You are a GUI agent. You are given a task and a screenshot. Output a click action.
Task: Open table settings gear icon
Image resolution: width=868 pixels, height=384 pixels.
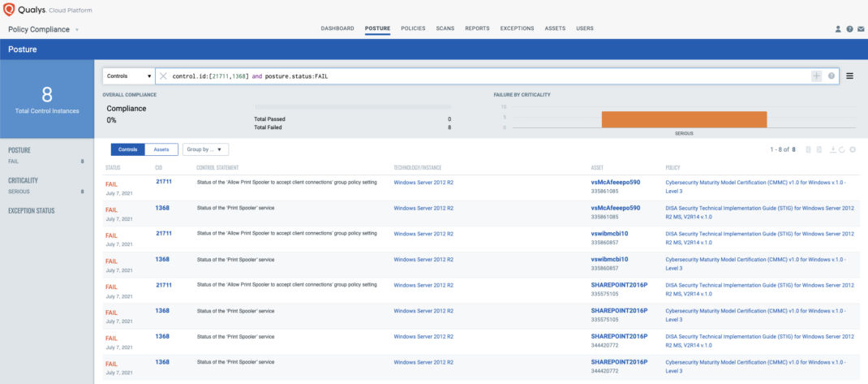(853, 149)
